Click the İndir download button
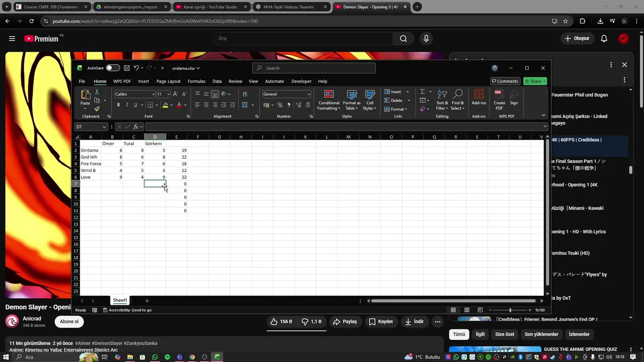Screen dimensions: 644x362 (x=415, y=322)
